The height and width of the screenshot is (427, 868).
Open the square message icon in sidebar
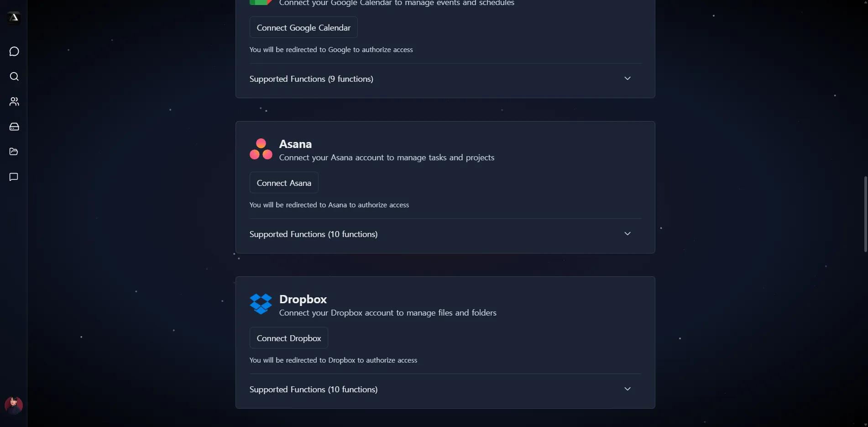tap(14, 177)
